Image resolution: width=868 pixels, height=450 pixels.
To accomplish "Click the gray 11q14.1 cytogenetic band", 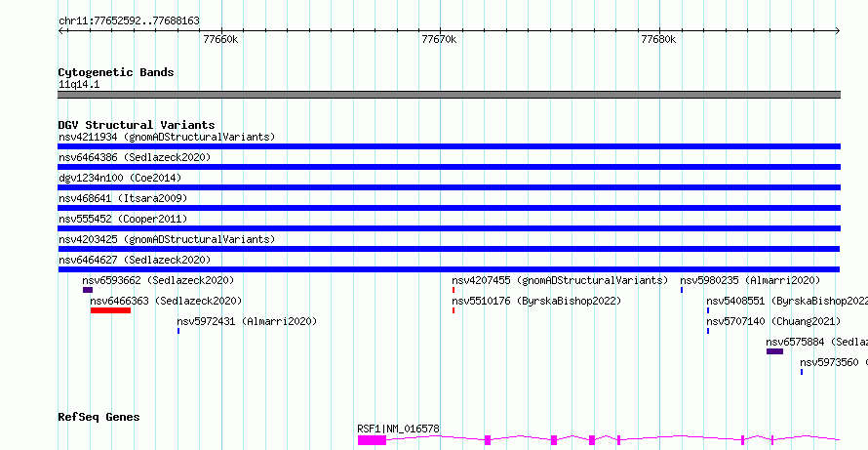I will click(449, 95).
